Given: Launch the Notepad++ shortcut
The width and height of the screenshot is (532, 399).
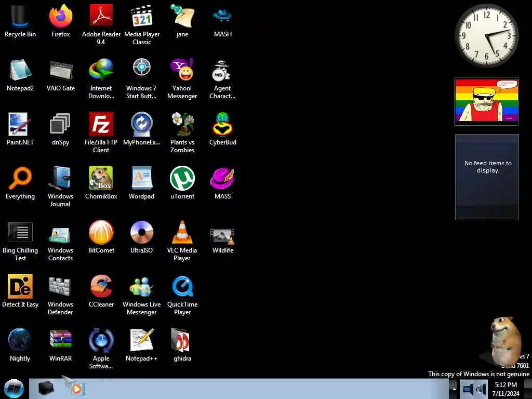Looking at the screenshot, I should (x=141, y=345).
